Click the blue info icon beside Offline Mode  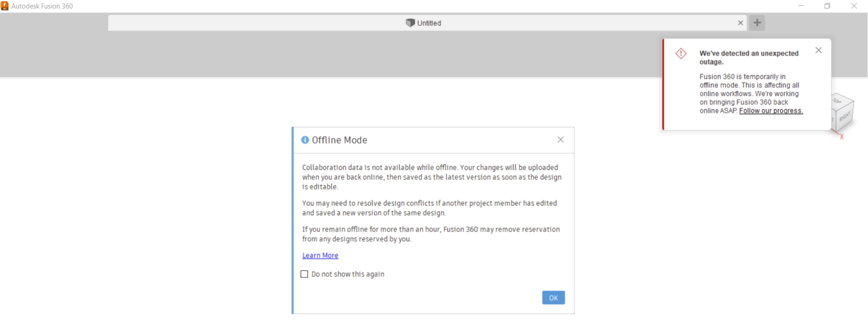[x=305, y=140]
